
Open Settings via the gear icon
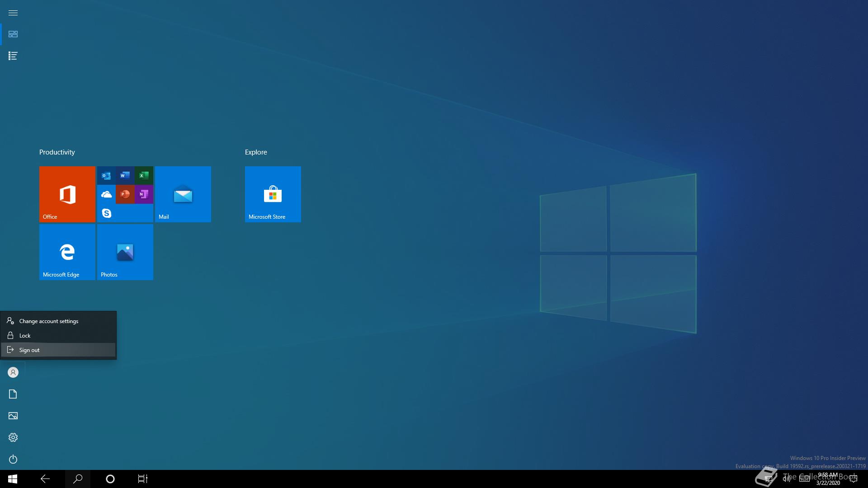[13, 437]
